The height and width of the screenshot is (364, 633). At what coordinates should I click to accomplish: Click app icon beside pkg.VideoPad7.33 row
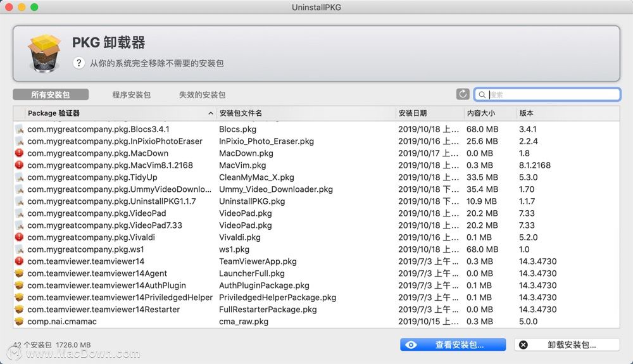coord(19,225)
